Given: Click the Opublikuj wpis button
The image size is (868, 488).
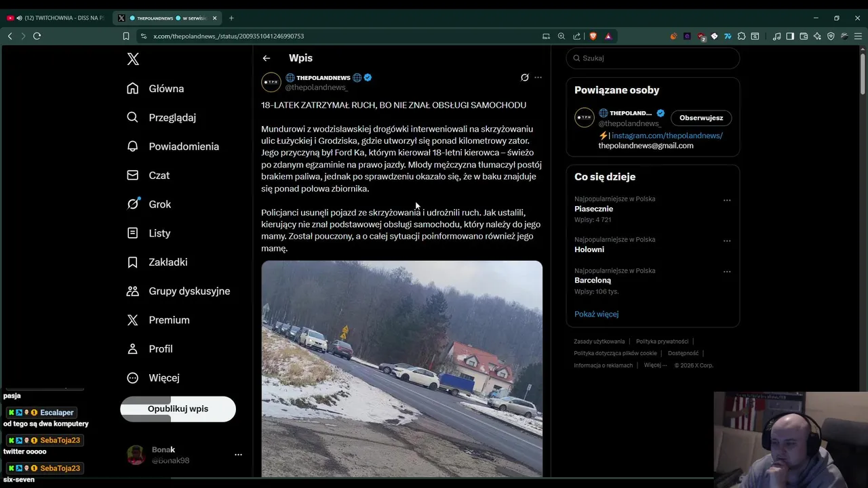Looking at the screenshot, I should (x=178, y=409).
